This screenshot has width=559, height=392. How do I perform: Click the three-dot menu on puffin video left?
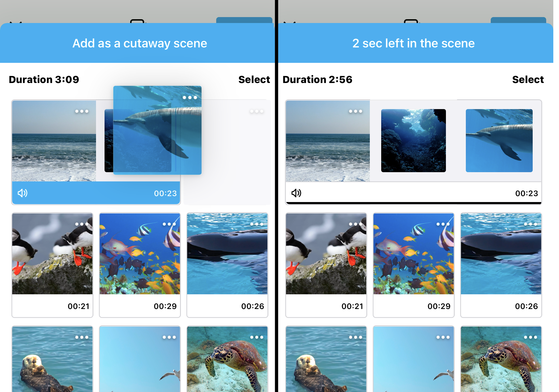coord(81,222)
